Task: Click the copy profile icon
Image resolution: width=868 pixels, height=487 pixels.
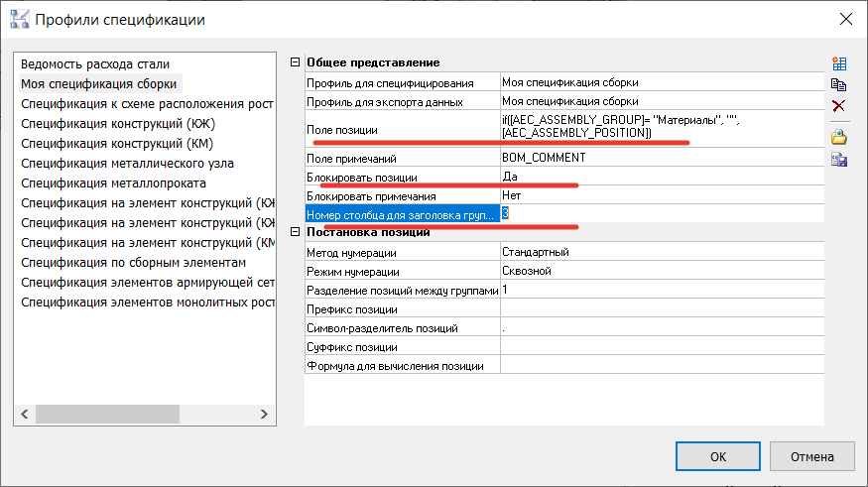Action: (x=838, y=84)
